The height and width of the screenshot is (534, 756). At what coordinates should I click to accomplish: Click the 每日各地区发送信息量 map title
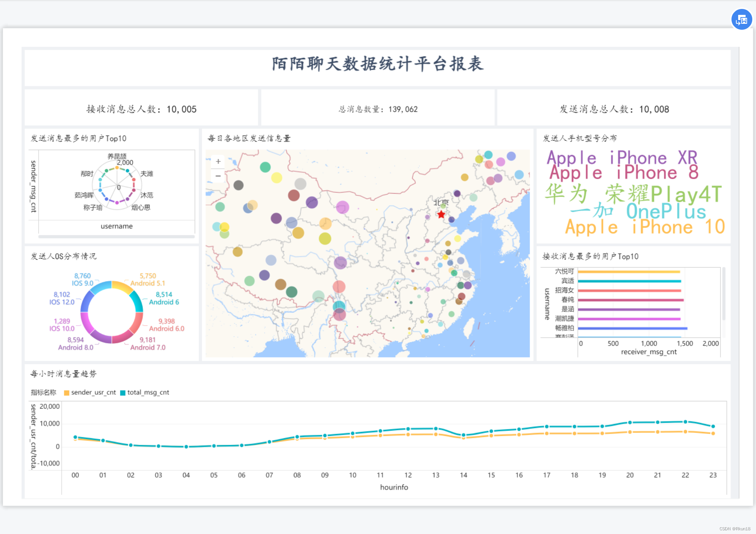(x=249, y=139)
